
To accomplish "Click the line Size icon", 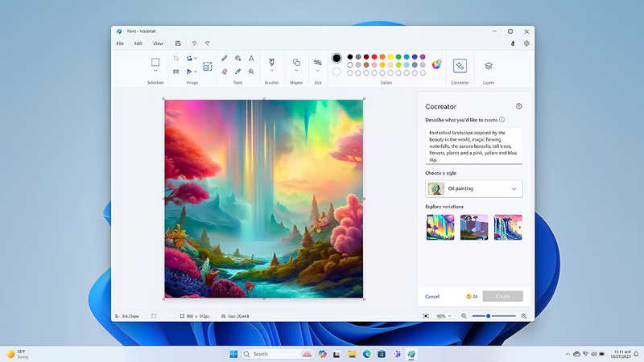I will [x=317, y=62].
